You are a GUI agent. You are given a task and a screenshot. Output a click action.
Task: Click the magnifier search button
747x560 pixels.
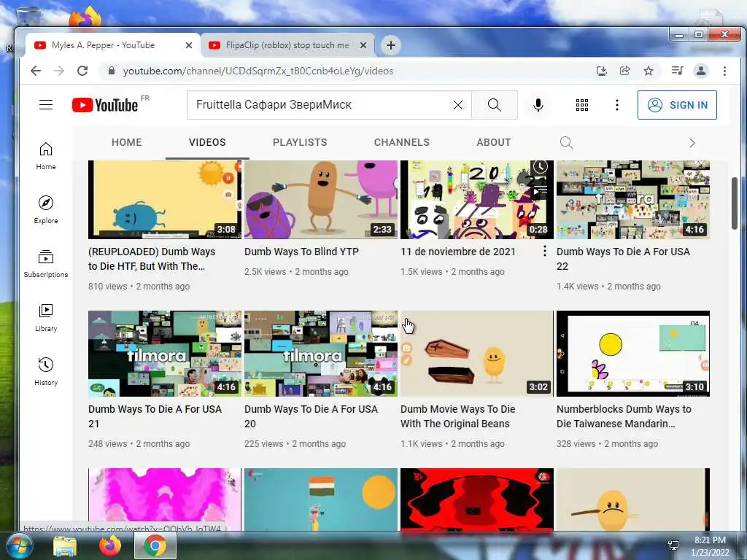pos(495,105)
